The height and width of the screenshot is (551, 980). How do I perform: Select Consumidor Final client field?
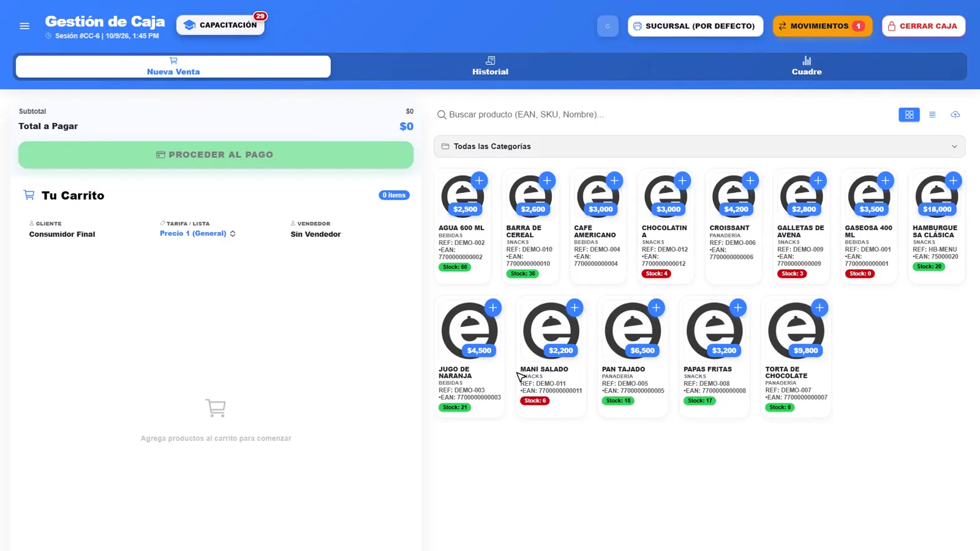pyautogui.click(x=62, y=234)
